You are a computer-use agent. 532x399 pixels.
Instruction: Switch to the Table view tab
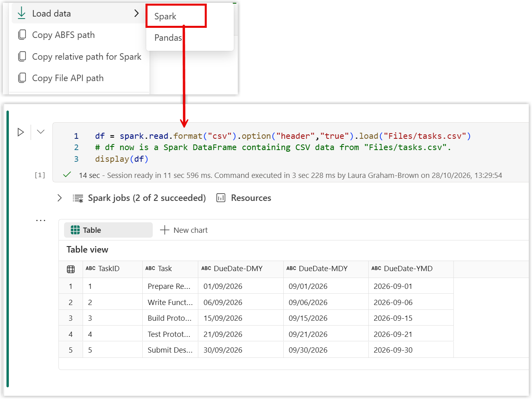coord(108,230)
